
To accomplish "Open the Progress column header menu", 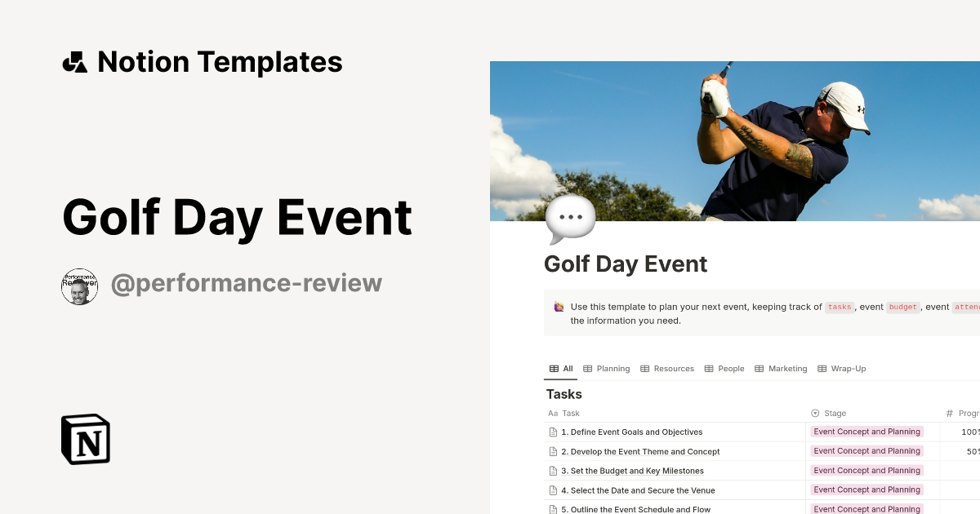I will pyautogui.click(x=968, y=413).
